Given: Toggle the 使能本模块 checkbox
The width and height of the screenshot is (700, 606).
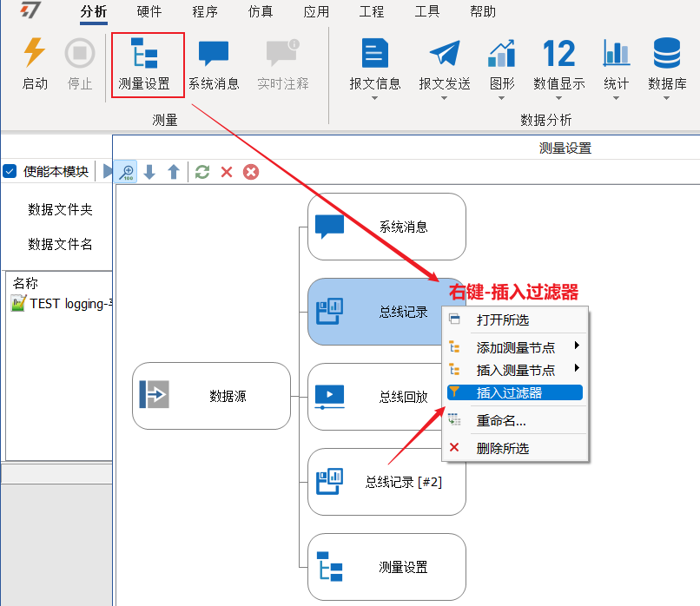Looking at the screenshot, I should pos(10,172).
